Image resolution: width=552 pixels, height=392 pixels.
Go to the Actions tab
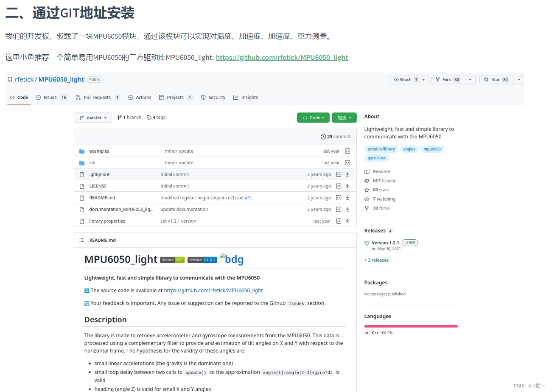pyautogui.click(x=140, y=97)
